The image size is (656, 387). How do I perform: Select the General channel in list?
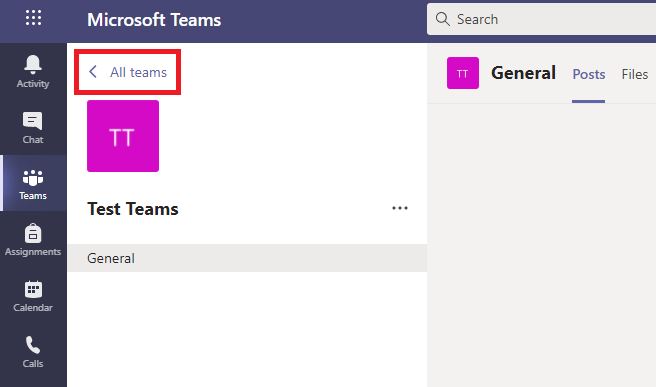point(247,258)
